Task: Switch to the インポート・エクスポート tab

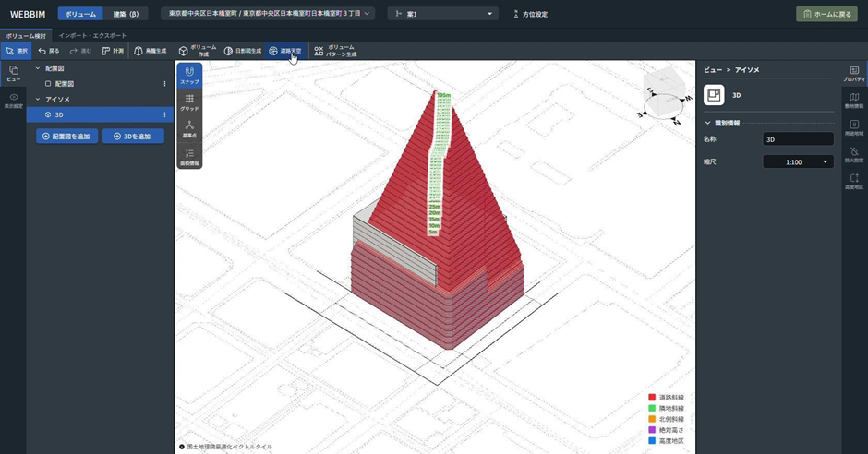Action: pyautogui.click(x=93, y=35)
